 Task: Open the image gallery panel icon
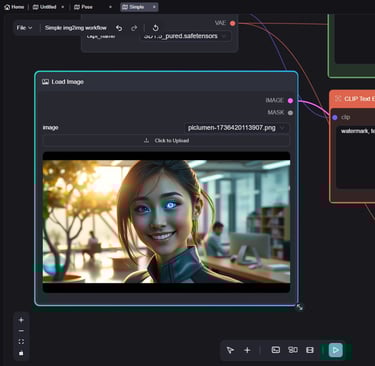[x=276, y=350]
